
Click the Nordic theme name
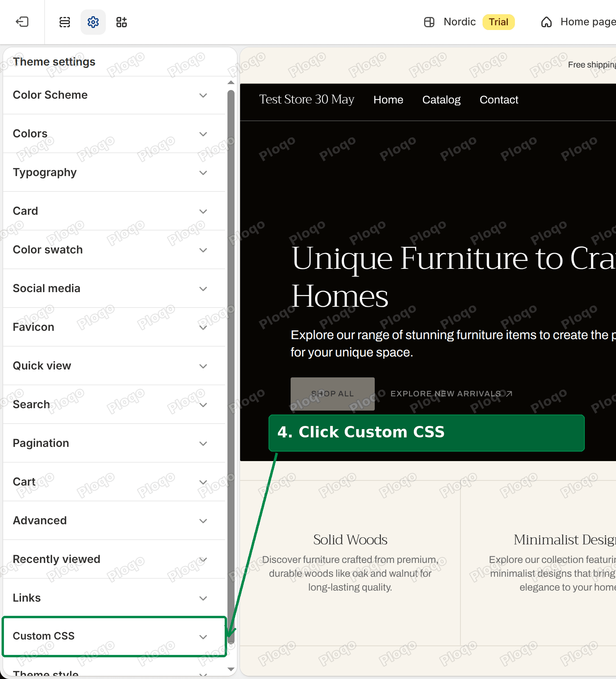[460, 22]
